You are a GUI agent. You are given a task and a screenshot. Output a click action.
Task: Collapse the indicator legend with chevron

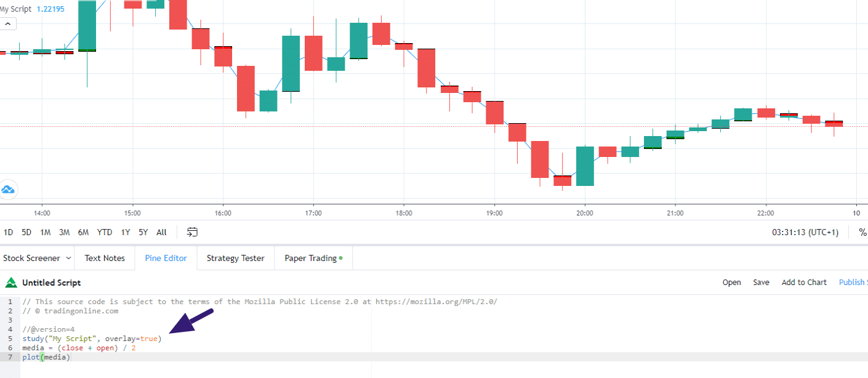click(x=7, y=24)
